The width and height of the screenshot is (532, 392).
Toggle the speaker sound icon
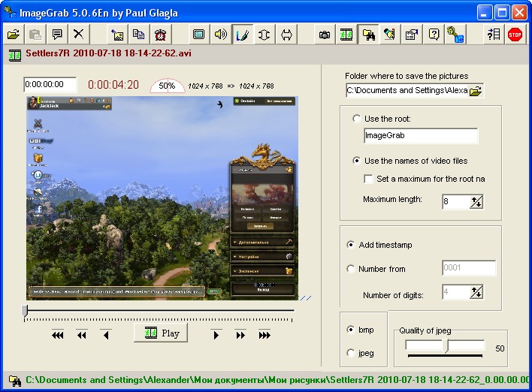point(220,35)
